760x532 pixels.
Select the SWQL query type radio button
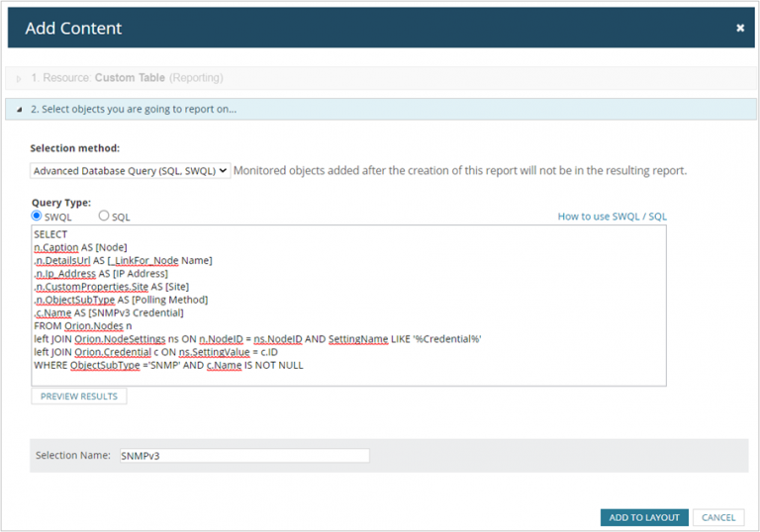(37, 216)
